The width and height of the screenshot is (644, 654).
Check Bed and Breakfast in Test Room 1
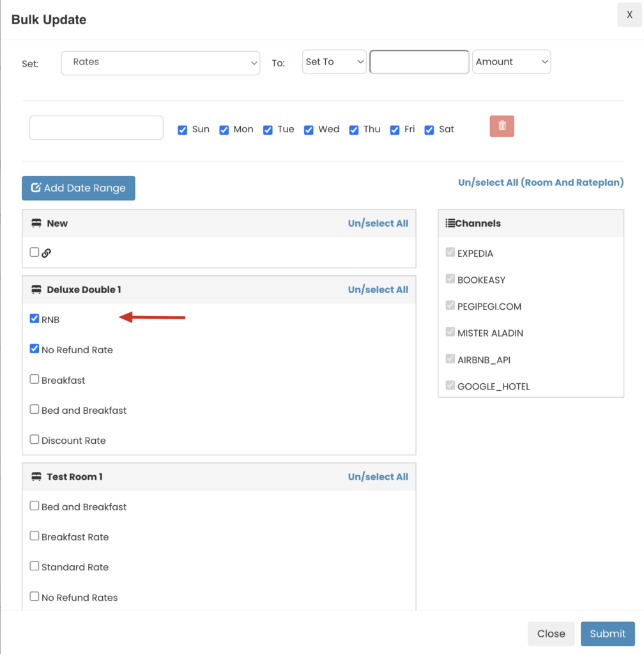(x=34, y=506)
